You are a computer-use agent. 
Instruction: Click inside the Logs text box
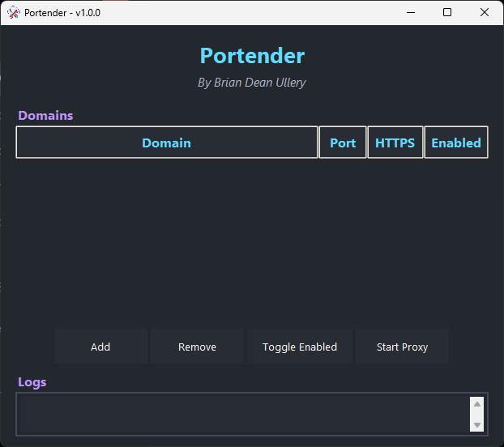tap(243, 414)
